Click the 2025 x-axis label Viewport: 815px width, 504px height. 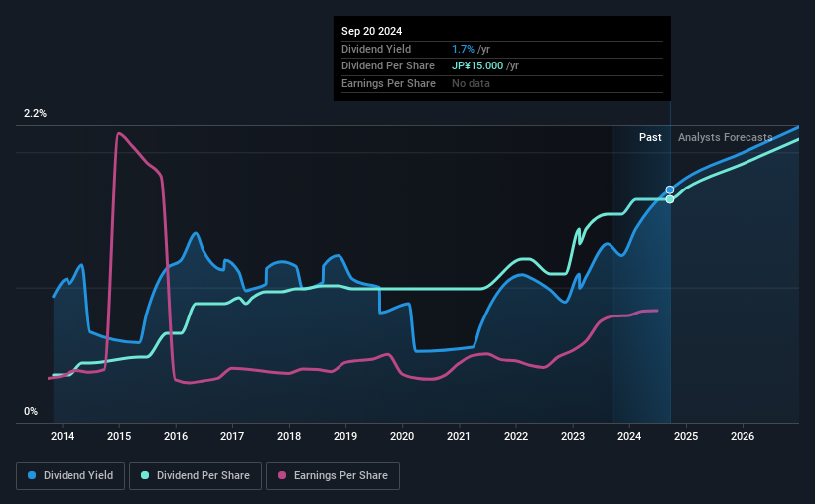686,436
